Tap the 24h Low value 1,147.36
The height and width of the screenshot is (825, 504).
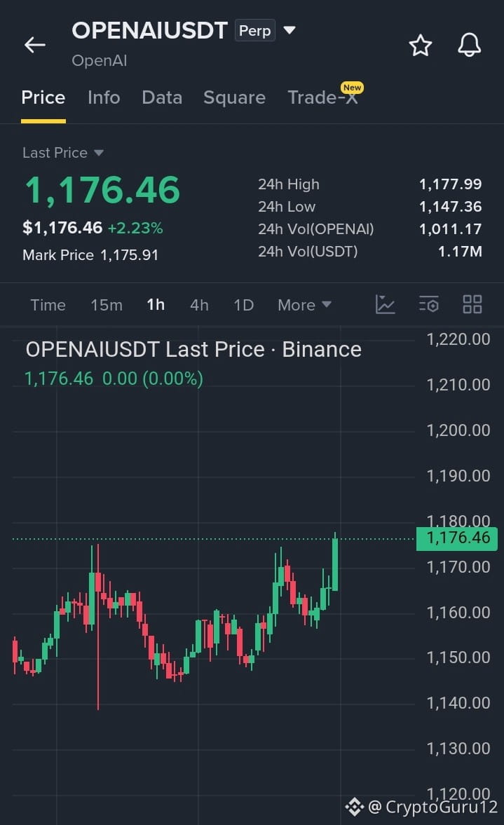[x=450, y=207]
